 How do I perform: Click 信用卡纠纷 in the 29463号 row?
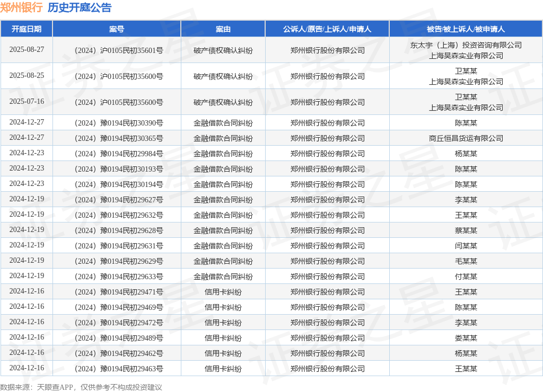point(223,369)
